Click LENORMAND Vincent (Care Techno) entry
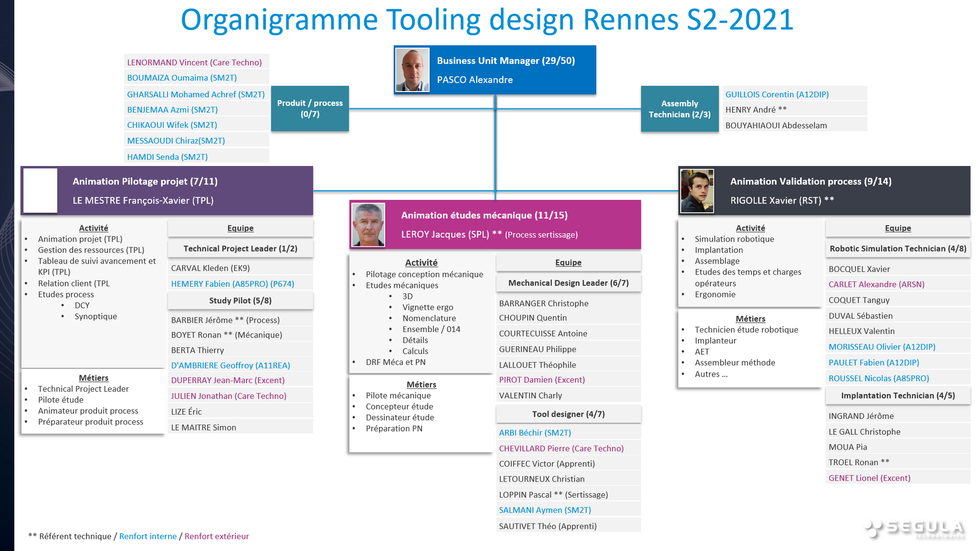This screenshot has width=980, height=551. [195, 62]
